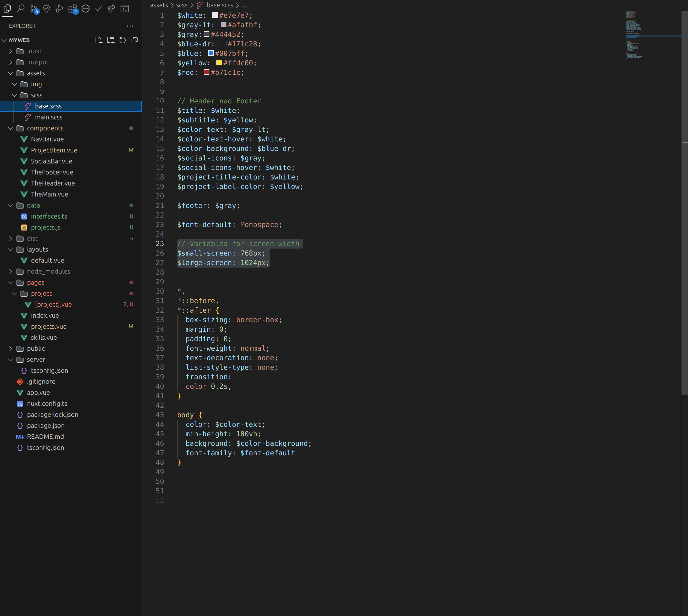Open the Extensions view icon
The image size is (688, 616).
(72, 9)
